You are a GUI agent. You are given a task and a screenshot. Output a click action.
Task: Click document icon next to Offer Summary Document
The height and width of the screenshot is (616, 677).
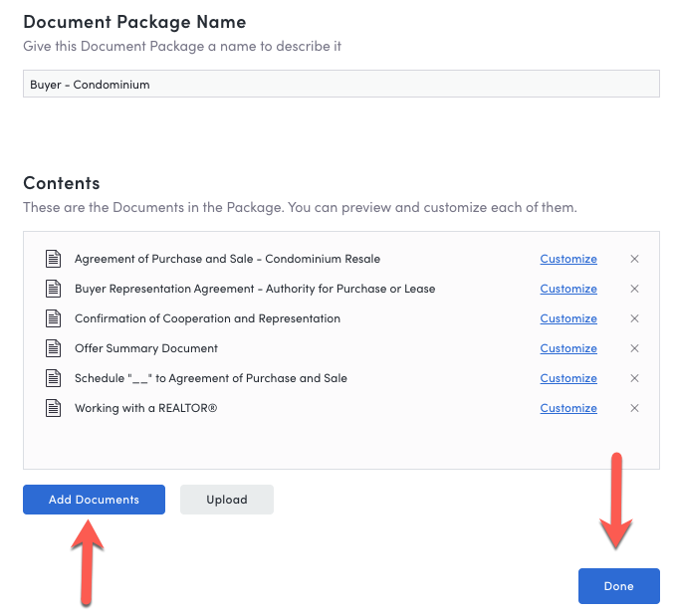53,348
